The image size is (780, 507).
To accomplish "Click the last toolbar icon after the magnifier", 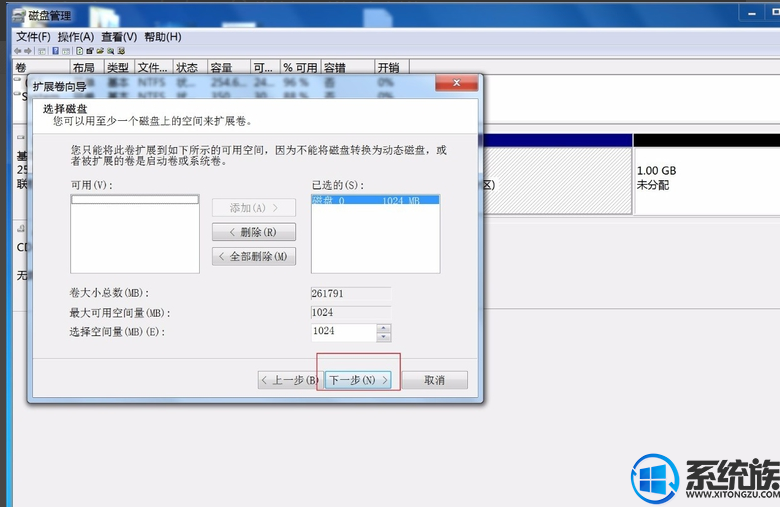I will point(121,51).
